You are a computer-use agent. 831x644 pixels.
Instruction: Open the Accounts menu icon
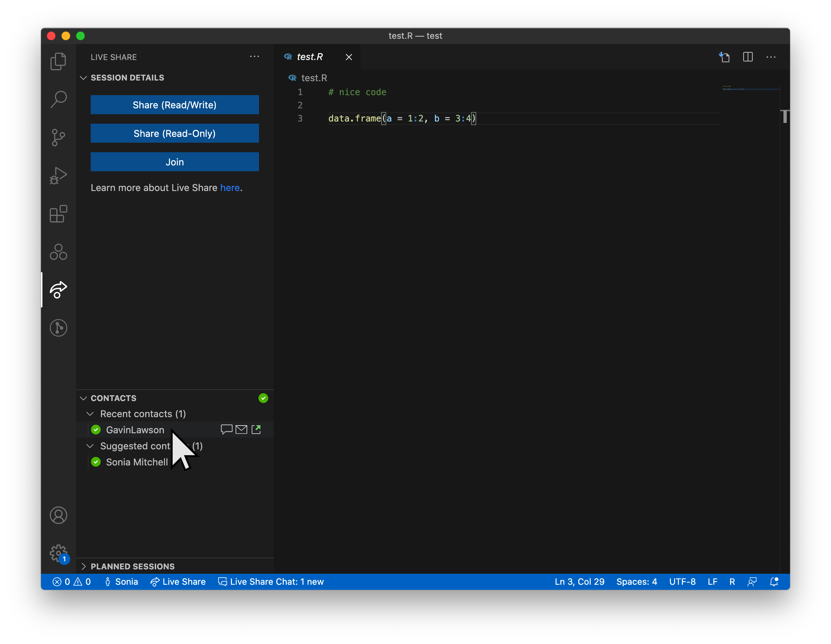point(58,515)
